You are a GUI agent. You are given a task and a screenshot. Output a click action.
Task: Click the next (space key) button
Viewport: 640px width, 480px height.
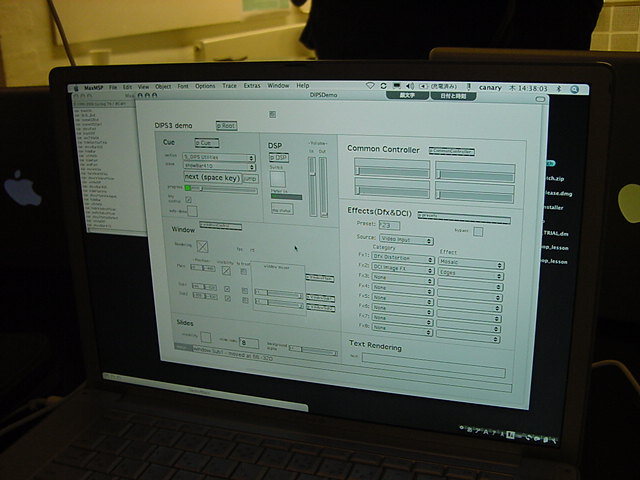pos(213,177)
